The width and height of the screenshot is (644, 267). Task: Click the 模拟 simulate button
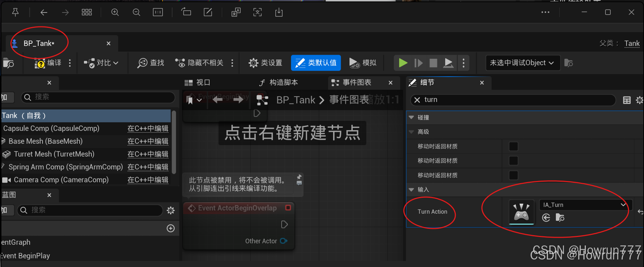point(363,63)
